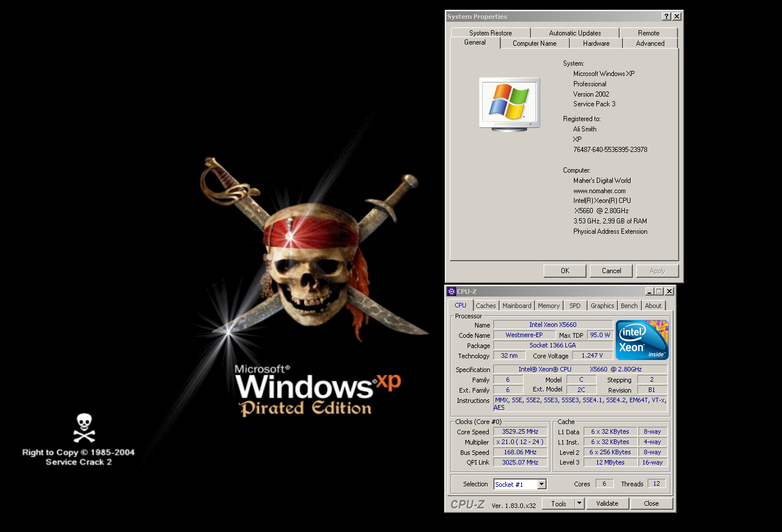Image resolution: width=782 pixels, height=532 pixels.
Task: Click the x 21.0 multiplier value
Action: [520, 442]
